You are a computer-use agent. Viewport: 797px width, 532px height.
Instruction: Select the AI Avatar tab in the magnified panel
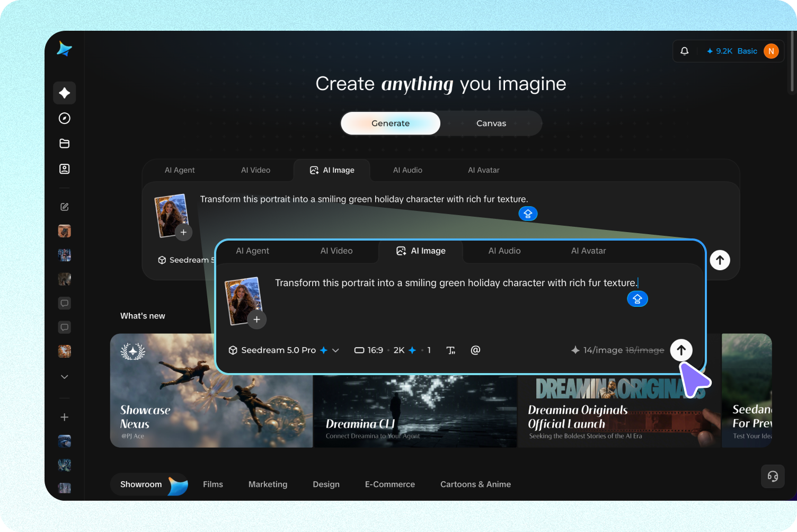[588, 251]
